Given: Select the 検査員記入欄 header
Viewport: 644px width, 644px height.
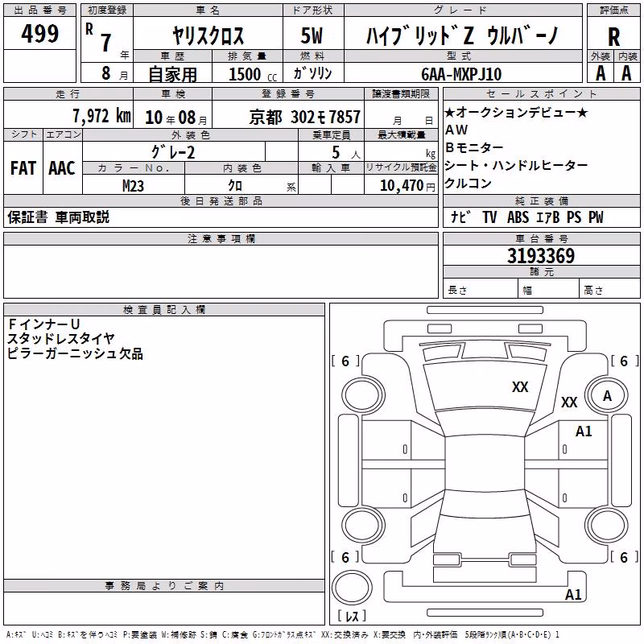Looking at the screenshot, I should (164, 309).
